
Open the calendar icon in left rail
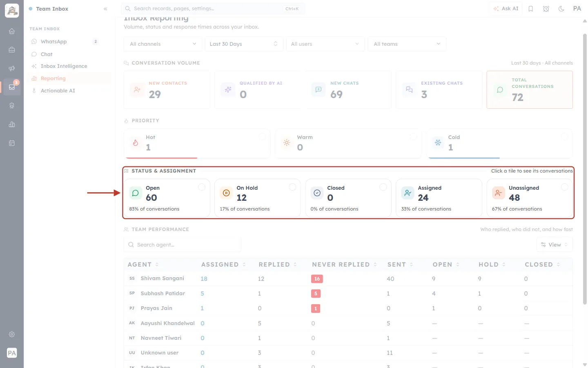(12, 143)
